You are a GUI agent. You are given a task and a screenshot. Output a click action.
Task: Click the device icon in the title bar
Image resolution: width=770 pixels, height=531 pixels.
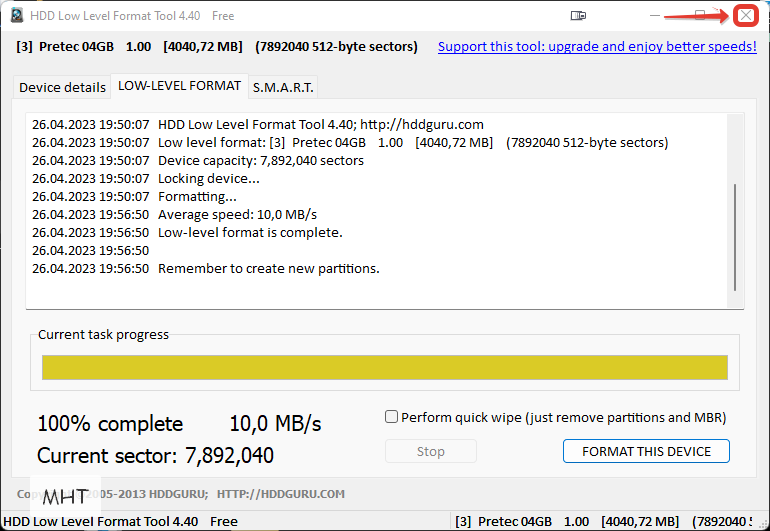click(x=578, y=16)
